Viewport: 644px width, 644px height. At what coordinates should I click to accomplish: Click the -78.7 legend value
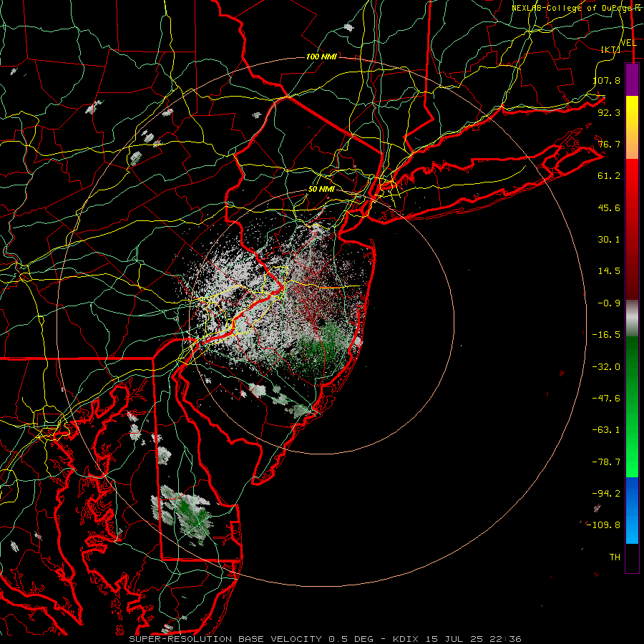click(606, 462)
